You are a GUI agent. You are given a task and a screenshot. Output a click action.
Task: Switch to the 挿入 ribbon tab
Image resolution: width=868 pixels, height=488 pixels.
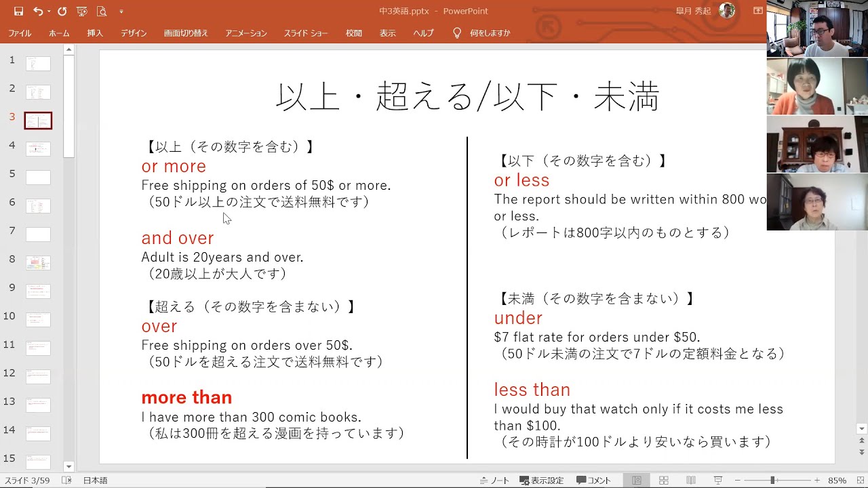[x=95, y=33]
